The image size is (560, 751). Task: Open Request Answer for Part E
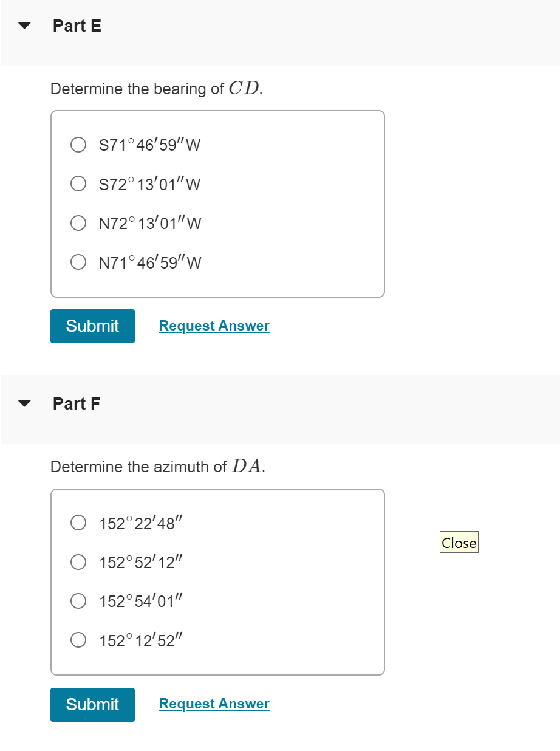214,326
